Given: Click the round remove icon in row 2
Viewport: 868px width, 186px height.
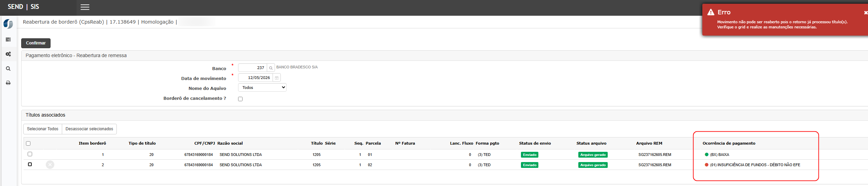Looking at the screenshot, I should (x=50, y=165).
